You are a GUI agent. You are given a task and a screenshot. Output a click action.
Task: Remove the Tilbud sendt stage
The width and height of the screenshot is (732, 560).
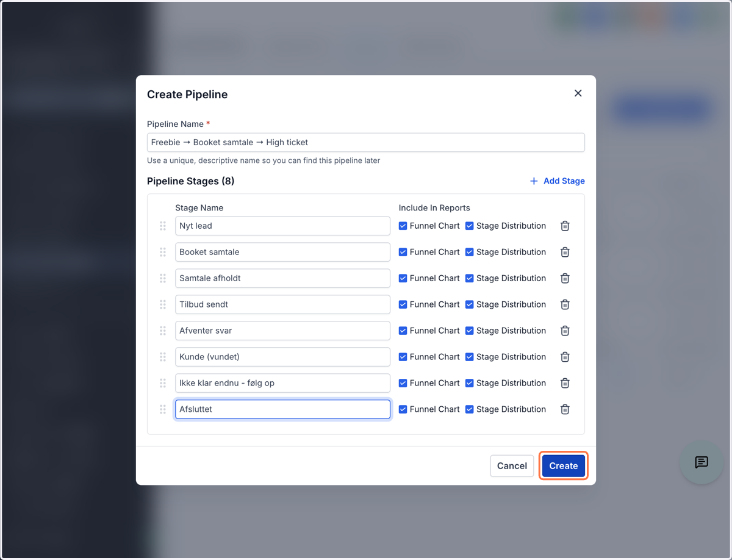[565, 304]
